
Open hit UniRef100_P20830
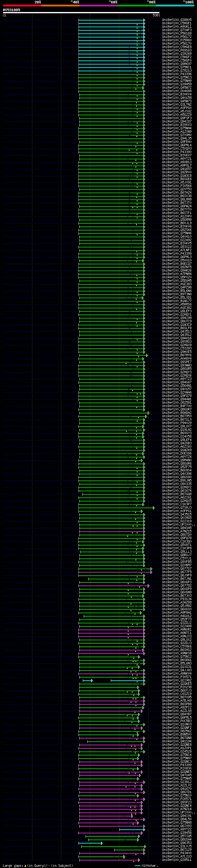pyautogui.click(x=177, y=769)
